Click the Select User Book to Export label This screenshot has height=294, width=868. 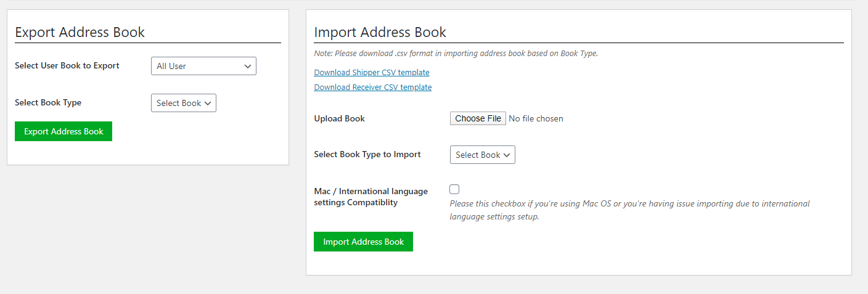tap(67, 65)
